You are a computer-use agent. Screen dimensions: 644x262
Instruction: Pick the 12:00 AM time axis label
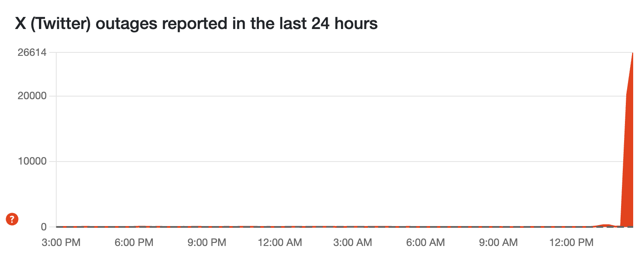tap(280, 243)
